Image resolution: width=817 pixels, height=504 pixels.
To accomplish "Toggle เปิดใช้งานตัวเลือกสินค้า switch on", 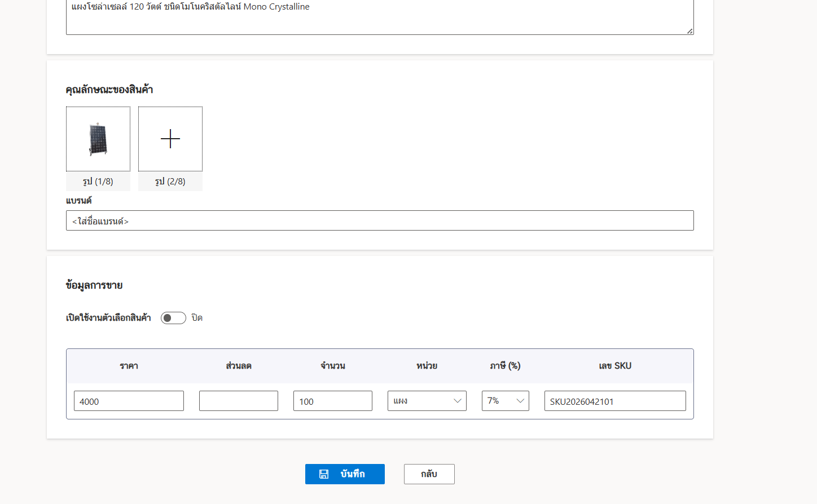I will pos(173,318).
